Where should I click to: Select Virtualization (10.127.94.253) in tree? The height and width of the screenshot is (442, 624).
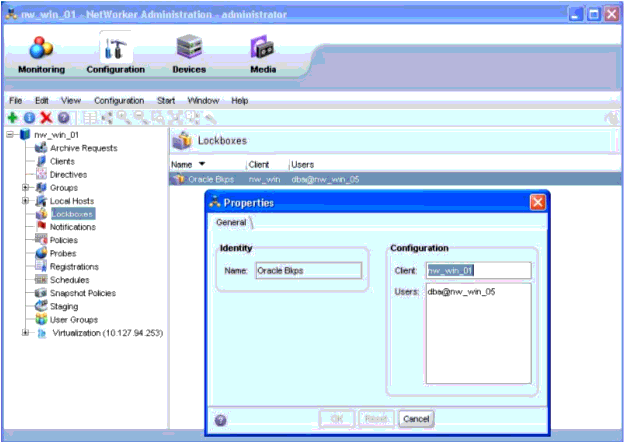[x=108, y=333]
